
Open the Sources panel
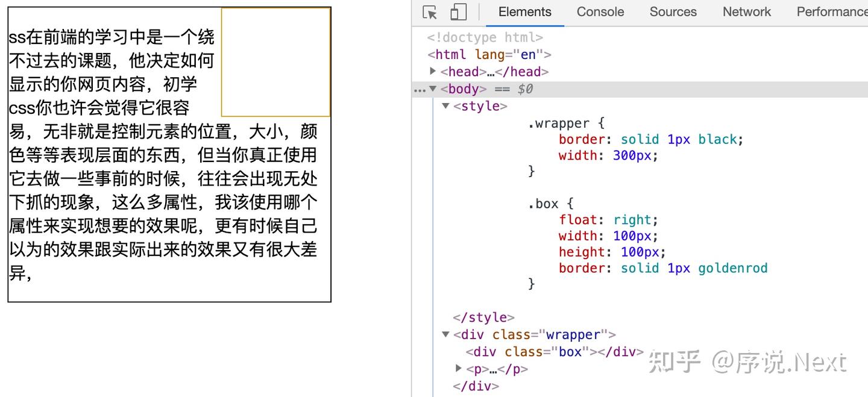click(673, 11)
